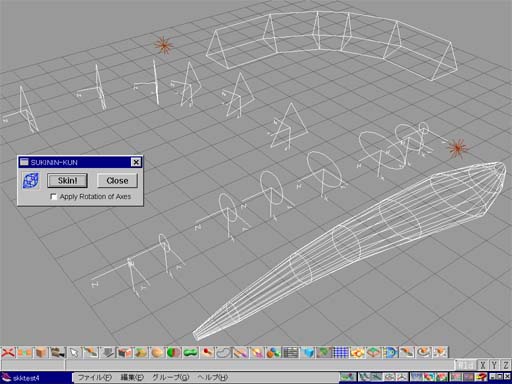Select the arrow pointer selection tool
This screenshot has width=512, height=384.
coord(74,352)
